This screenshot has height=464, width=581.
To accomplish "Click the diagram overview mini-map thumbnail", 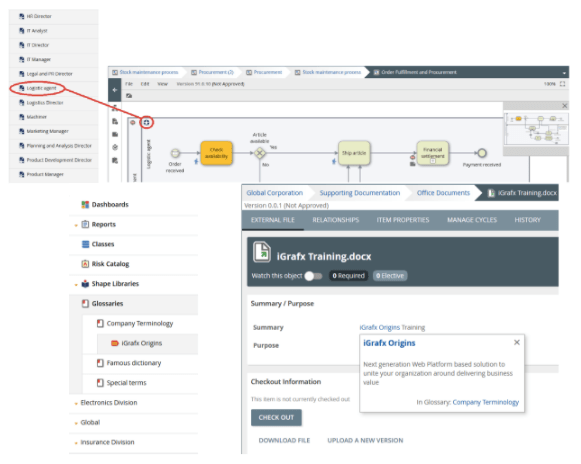I will click(536, 128).
